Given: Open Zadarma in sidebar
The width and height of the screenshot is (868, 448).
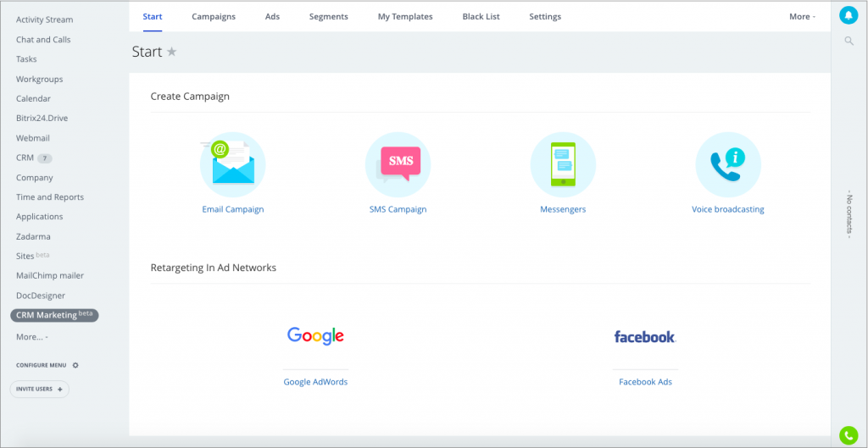Looking at the screenshot, I should click(x=33, y=237).
